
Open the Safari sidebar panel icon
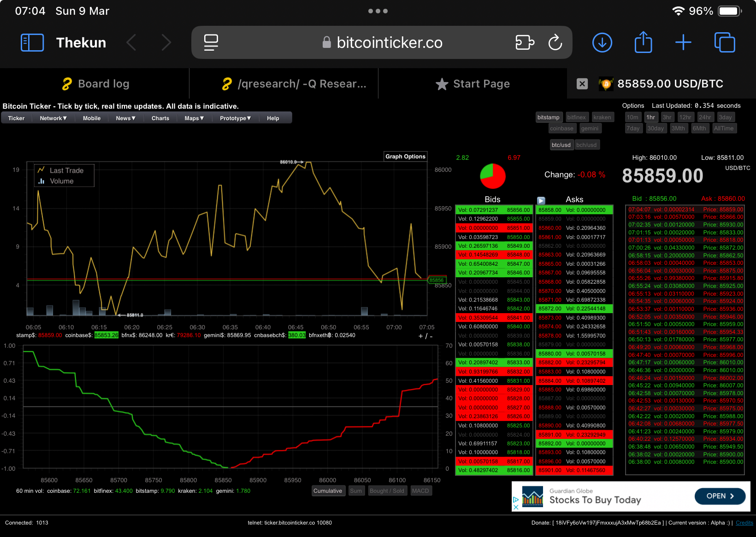(x=32, y=42)
